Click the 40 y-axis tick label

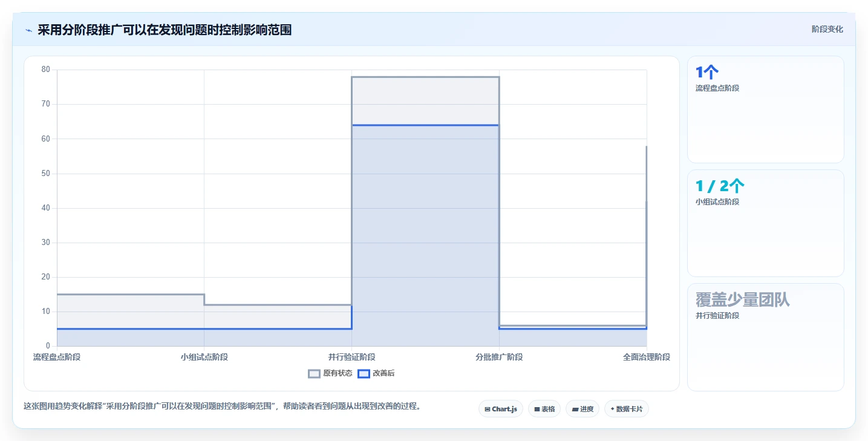click(x=46, y=207)
